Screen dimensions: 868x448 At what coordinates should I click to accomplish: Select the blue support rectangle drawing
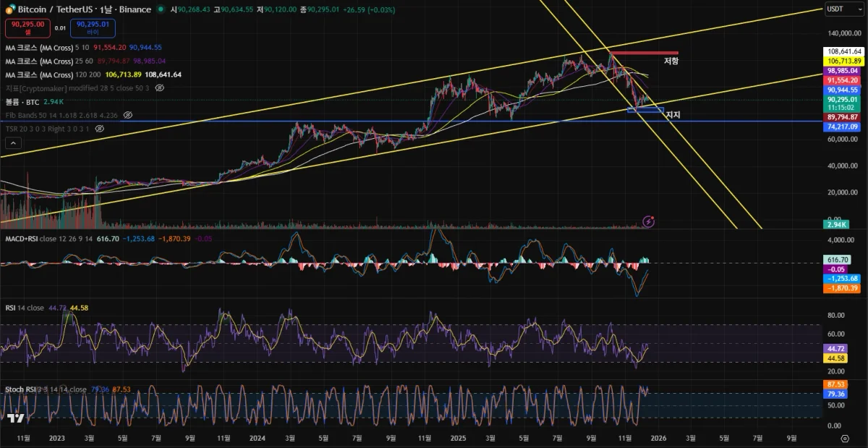click(645, 110)
